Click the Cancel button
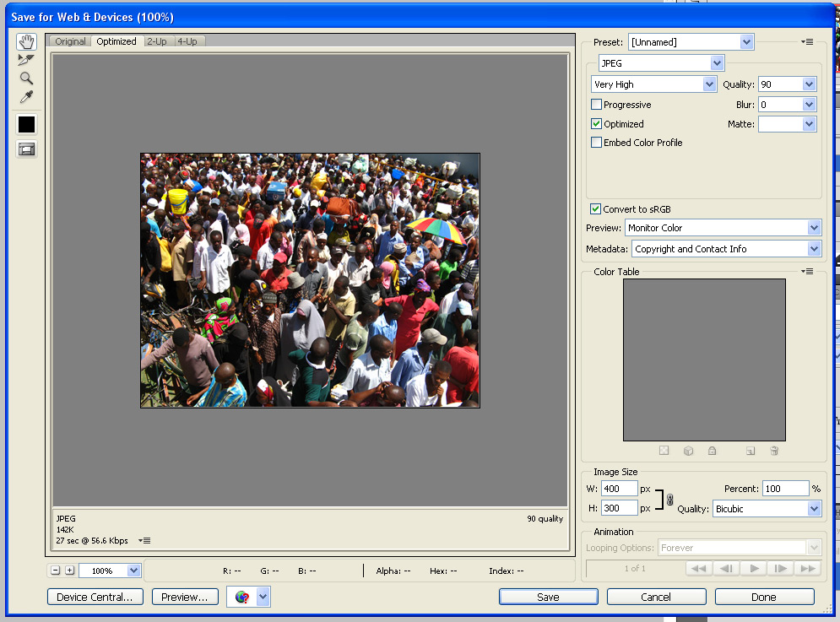 pos(656,597)
